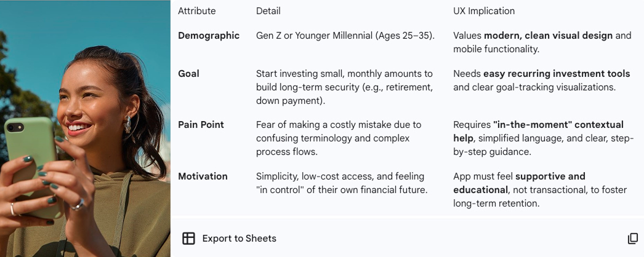The height and width of the screenshot is (257, 644).
Task: Select the Gen Z or Younger Millennial cell
Action: pyautogui.click(x=345, y=36)
